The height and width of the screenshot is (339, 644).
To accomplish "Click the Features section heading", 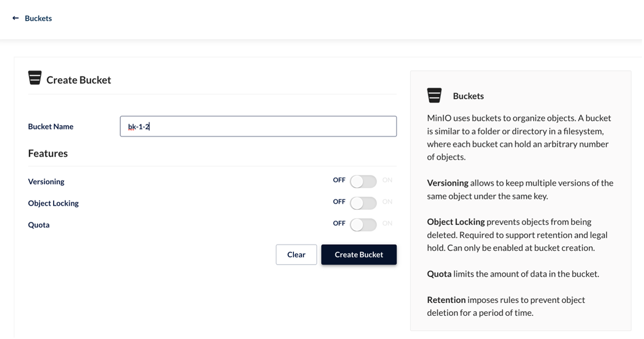I will (48, 153).
